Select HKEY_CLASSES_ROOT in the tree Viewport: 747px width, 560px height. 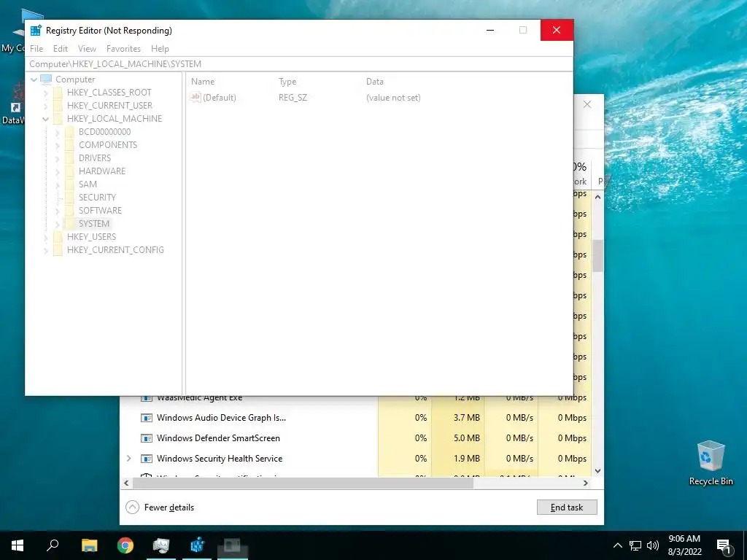[109, 93]
